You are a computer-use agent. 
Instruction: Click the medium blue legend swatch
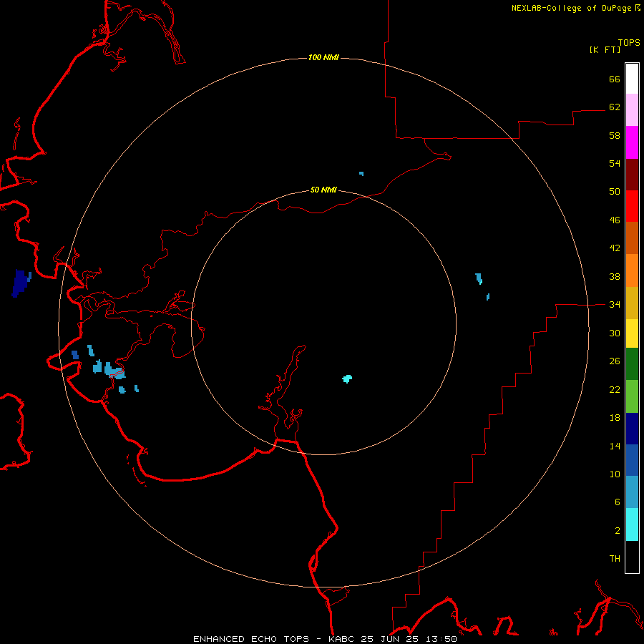pos(632,460)
